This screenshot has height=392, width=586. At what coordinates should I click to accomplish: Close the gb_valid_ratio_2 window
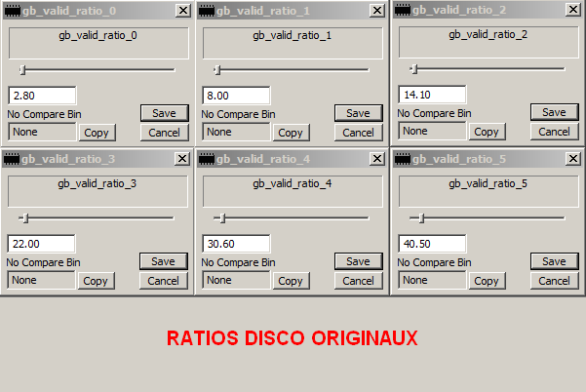coord(572,10)
